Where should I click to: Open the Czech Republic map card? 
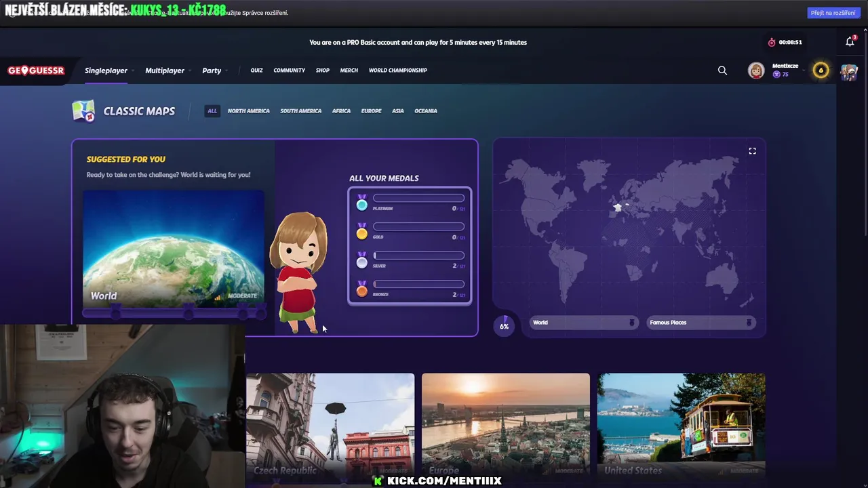[330, 427]
